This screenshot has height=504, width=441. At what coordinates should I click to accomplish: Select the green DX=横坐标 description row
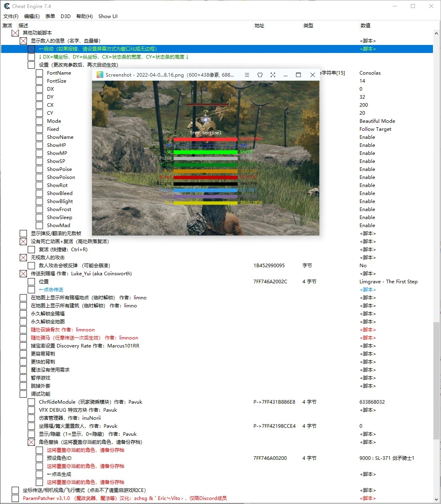[114, 57]
